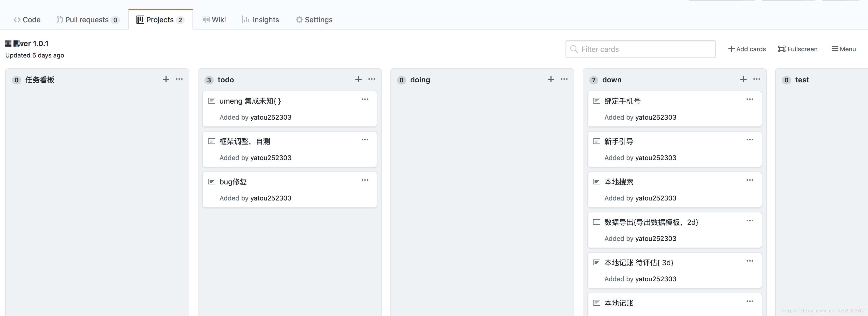
Task: Click card text 本地记账 待评估{ 3d}
Action: (x=639, y=262)
